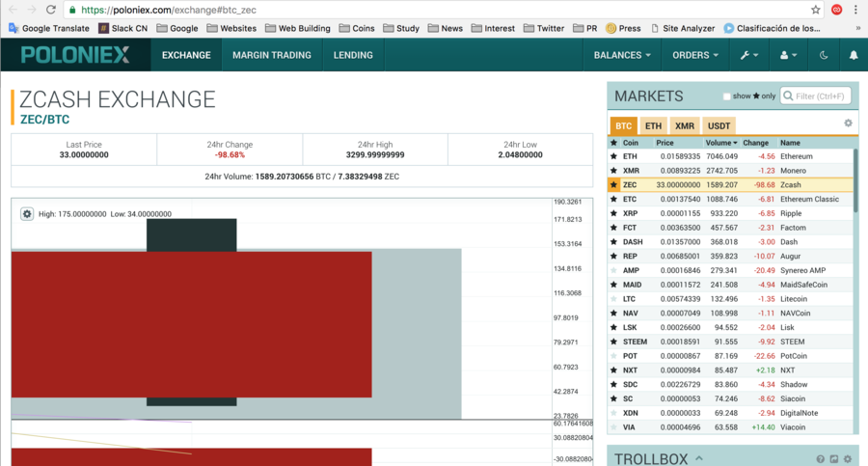The height and width of the screenshot is (466, 868).
Task: Toggle favorite star for POT row
Action: point(613,356)
